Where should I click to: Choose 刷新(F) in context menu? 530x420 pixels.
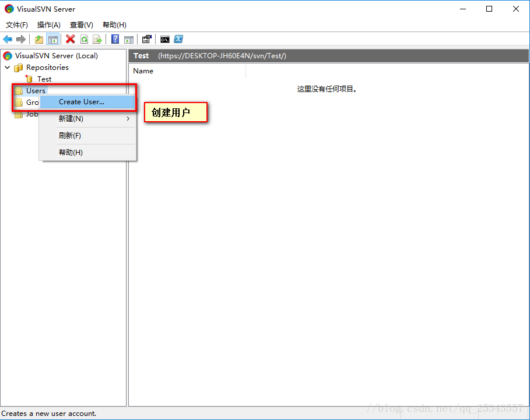coord(87,135)
